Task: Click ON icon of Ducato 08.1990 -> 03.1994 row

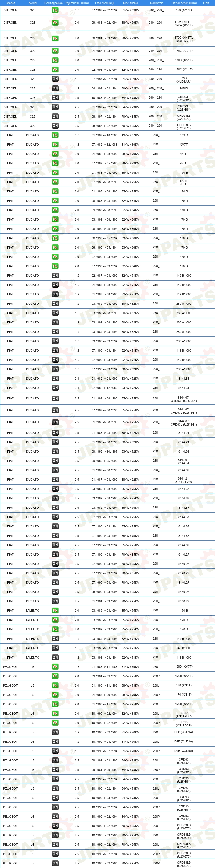Action: click(x=55, y=592)
